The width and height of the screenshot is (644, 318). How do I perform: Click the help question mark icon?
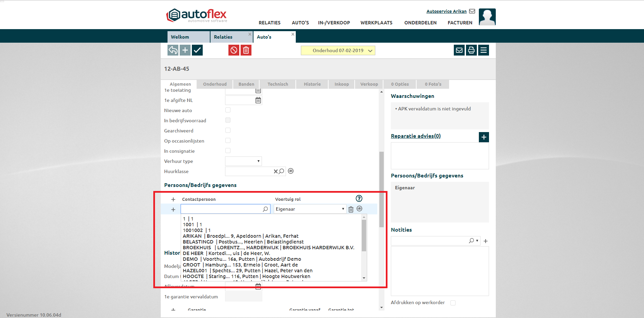(359, 198)
